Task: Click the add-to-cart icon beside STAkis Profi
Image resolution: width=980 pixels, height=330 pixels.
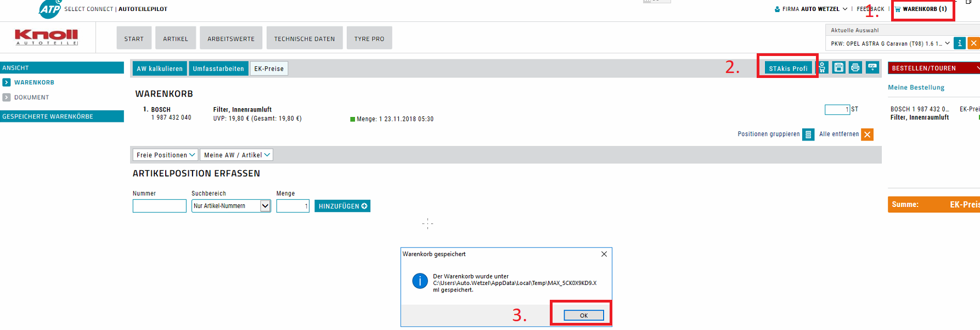Action: [822, 68]
